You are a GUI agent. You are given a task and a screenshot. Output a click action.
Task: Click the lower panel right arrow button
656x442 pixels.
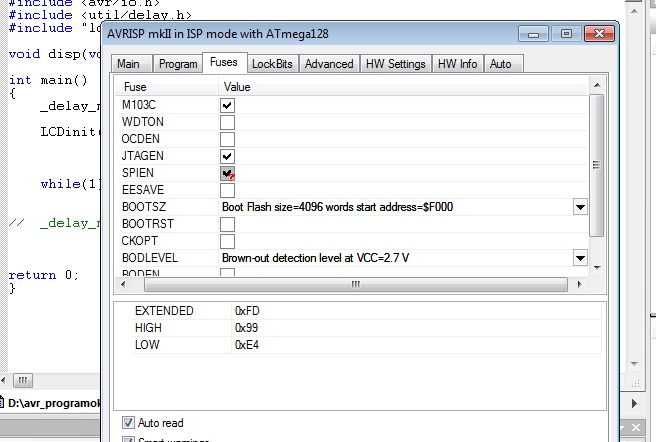pos(634,403)
